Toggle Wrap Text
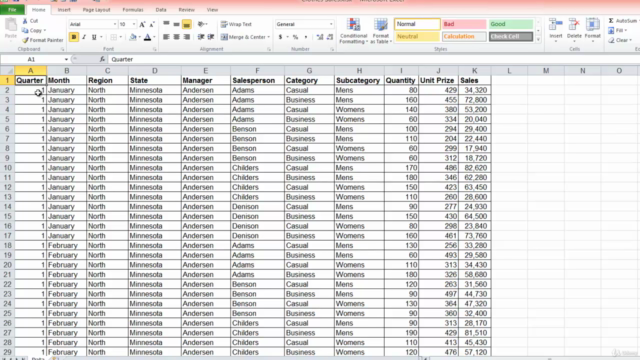The width and height of the screenshot is (640, 360). 236,24
